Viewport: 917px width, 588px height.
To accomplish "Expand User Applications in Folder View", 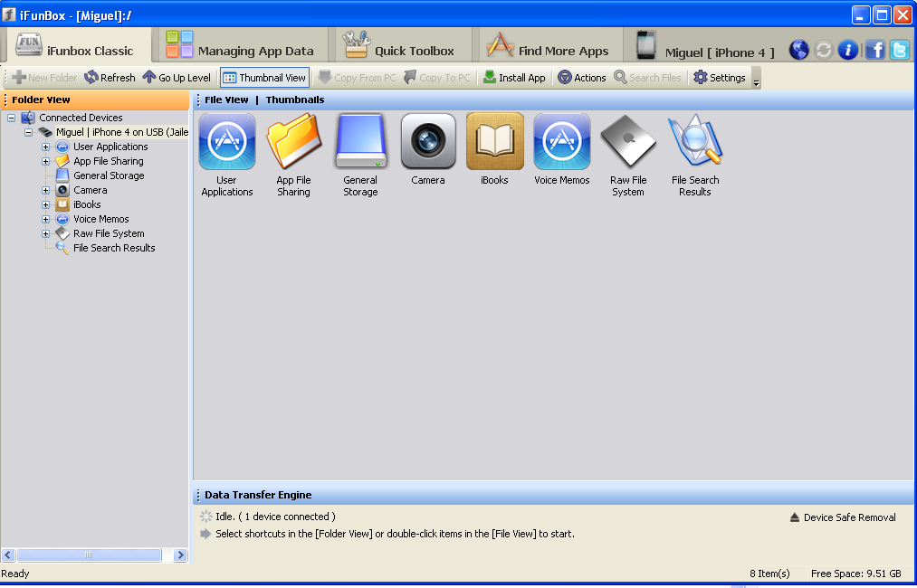I will point(45,147).
